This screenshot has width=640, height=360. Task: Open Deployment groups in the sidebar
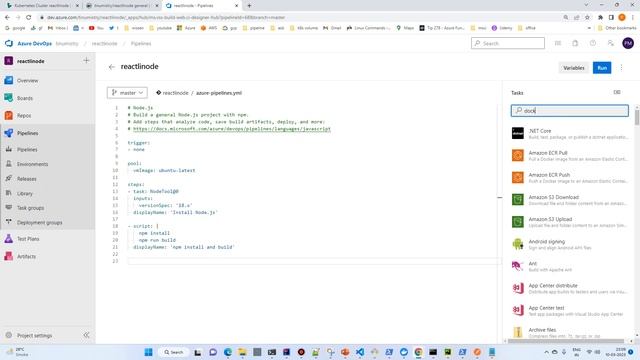click(x=40, y=222)
